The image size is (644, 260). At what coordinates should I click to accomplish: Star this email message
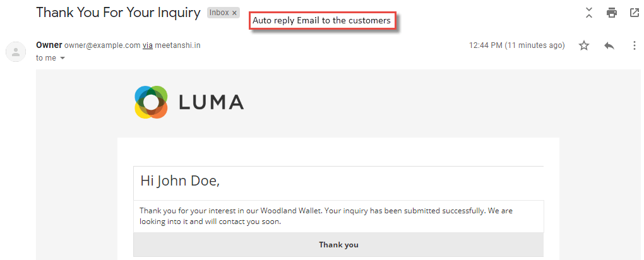(583, 45)
